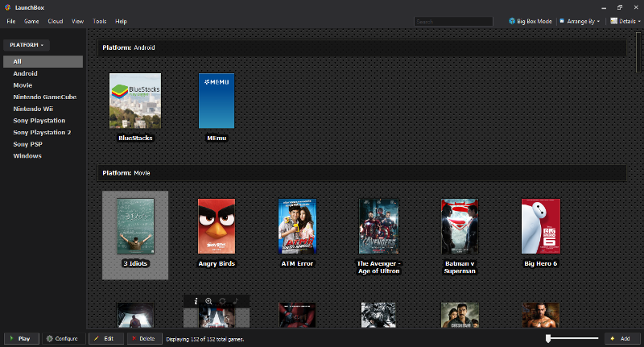
Task: Click the refresh icon in hover toolbar
Action: pos(222,301)
